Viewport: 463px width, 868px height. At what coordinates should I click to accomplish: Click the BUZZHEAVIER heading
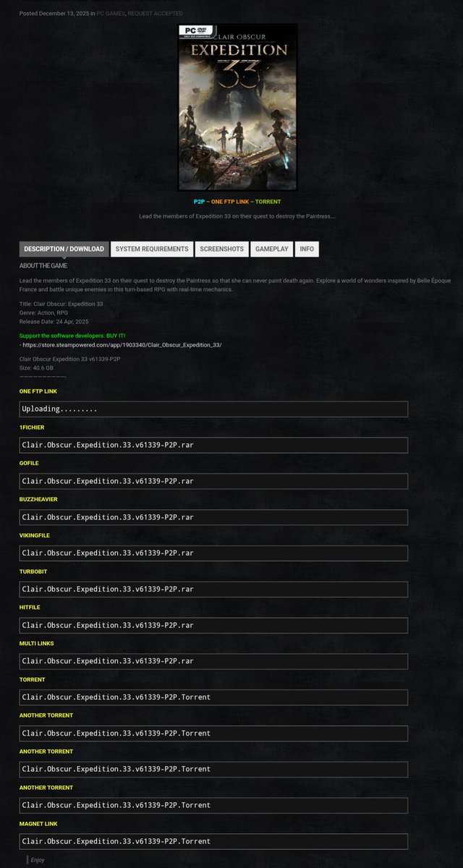38,499
